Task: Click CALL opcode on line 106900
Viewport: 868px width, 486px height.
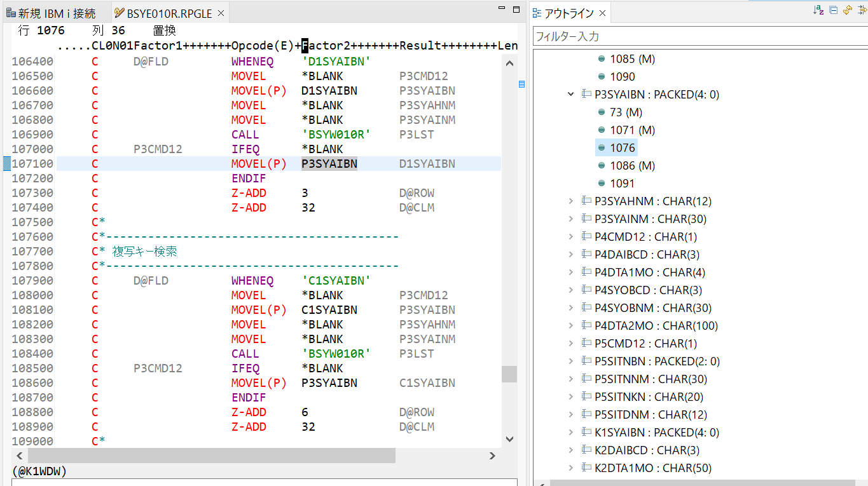Action: [245, 135]
